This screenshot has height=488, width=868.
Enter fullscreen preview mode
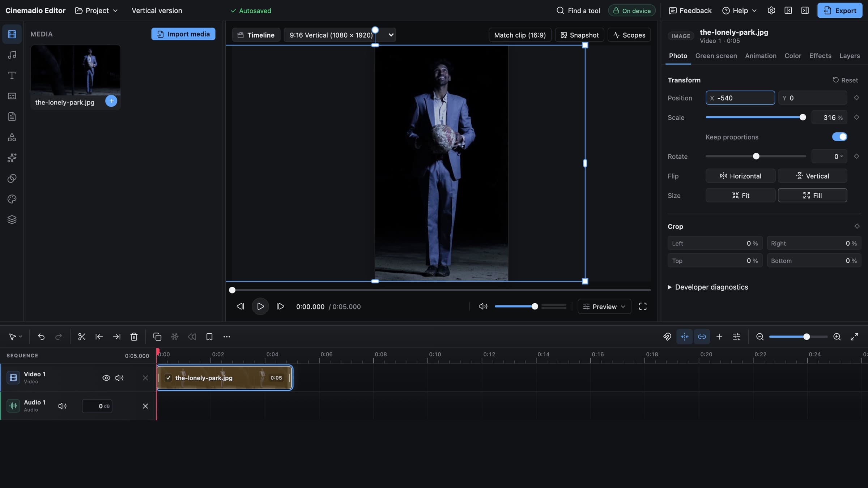pos(643,307)
